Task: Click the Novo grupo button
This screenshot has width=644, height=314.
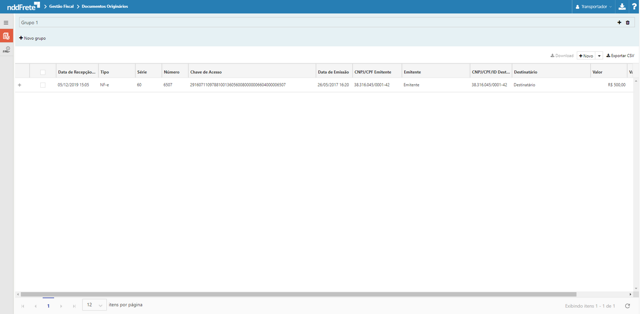Action: click(33, 38)
